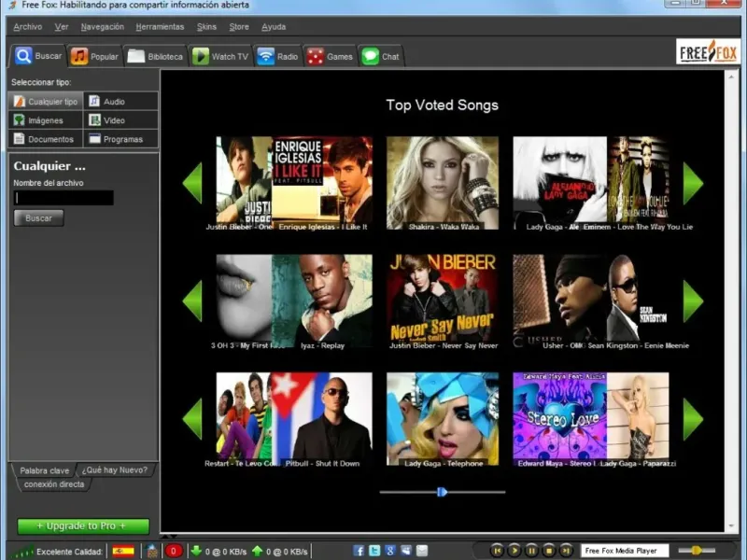This screenshot has height=560, width=747.
Task: Stop playback in media player
Action: click(549, 551)
